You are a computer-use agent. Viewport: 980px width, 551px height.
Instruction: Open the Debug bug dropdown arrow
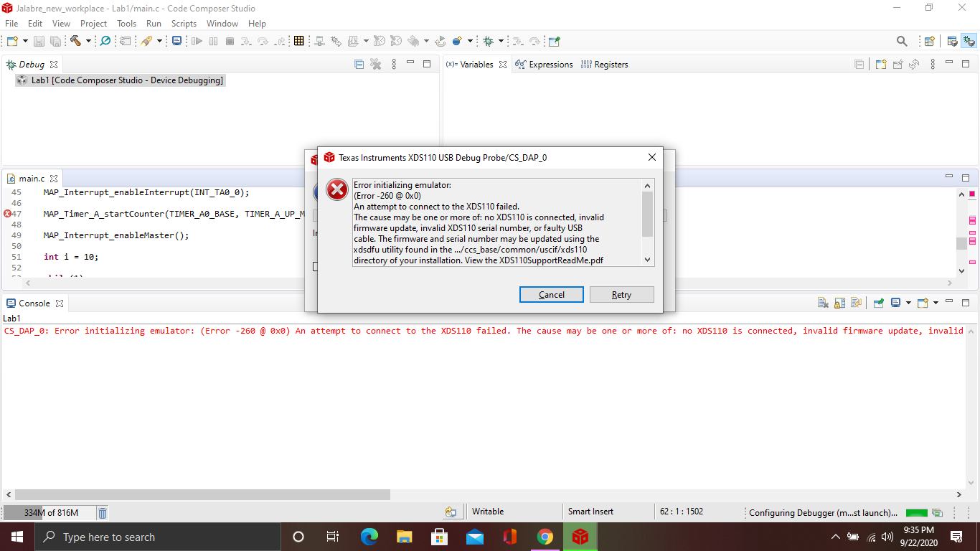coord(501,41)
